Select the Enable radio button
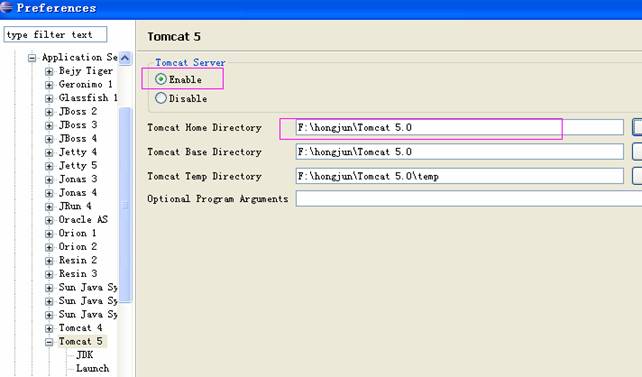 click(161, 79)
